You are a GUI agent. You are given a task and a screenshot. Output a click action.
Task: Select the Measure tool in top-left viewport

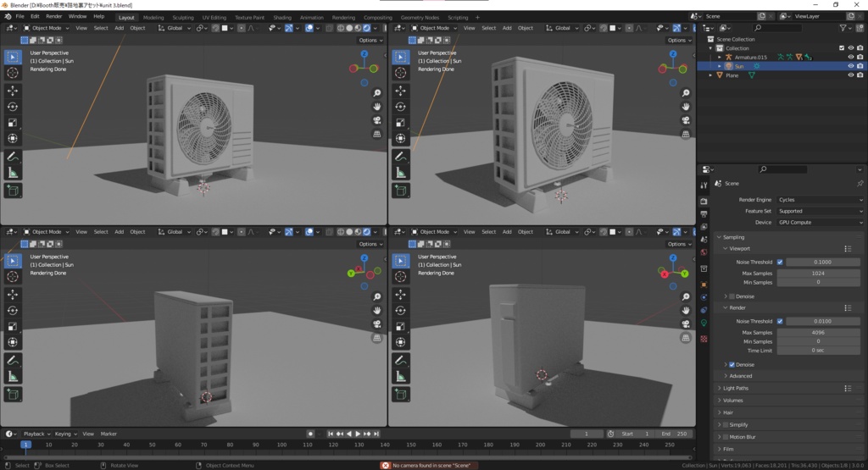click(13, 173)
